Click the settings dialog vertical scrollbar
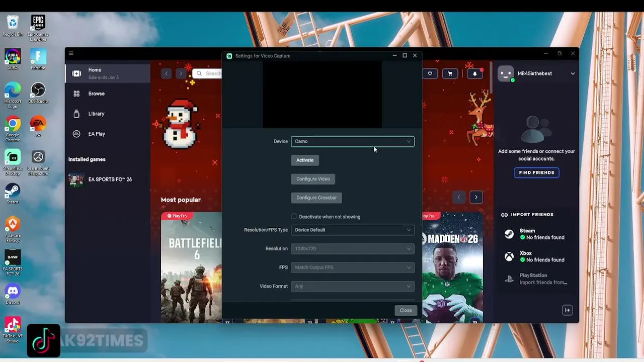Viewport: 644px width, 362px height. 421,176
